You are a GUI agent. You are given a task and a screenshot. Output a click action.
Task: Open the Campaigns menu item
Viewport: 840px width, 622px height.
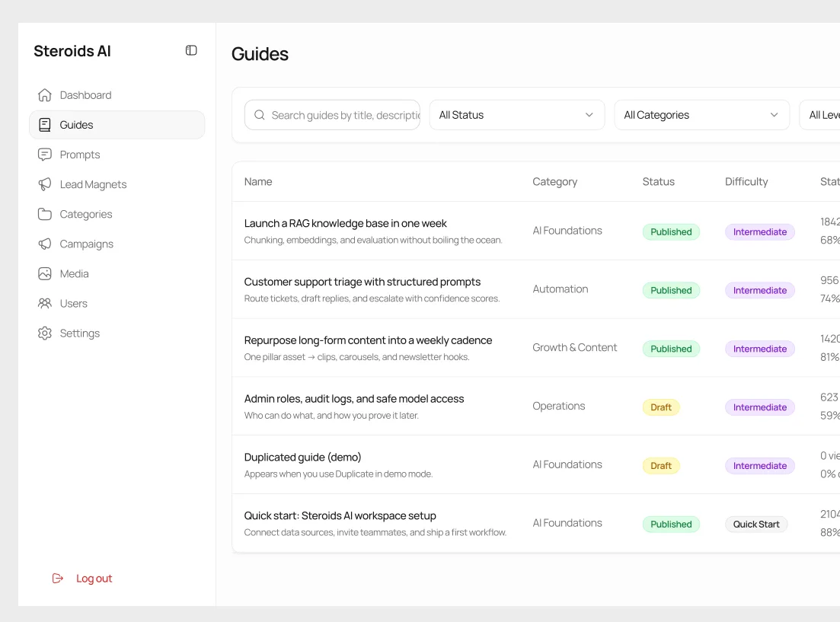(x=87, y=244)
